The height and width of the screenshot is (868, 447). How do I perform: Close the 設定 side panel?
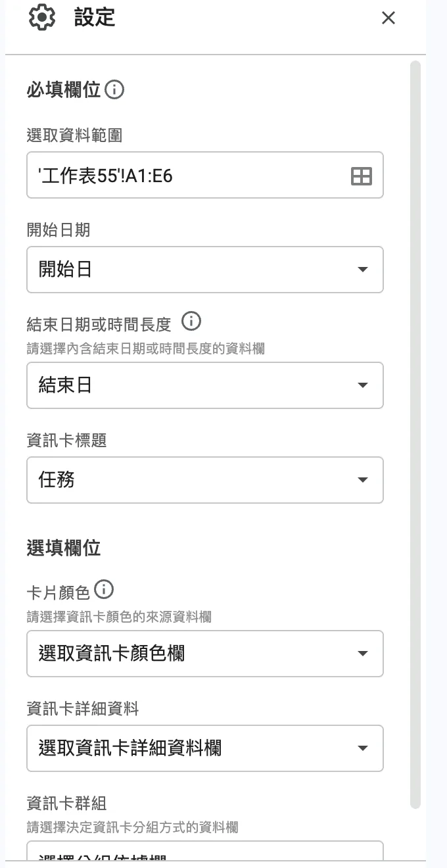[x=388, y=18]
